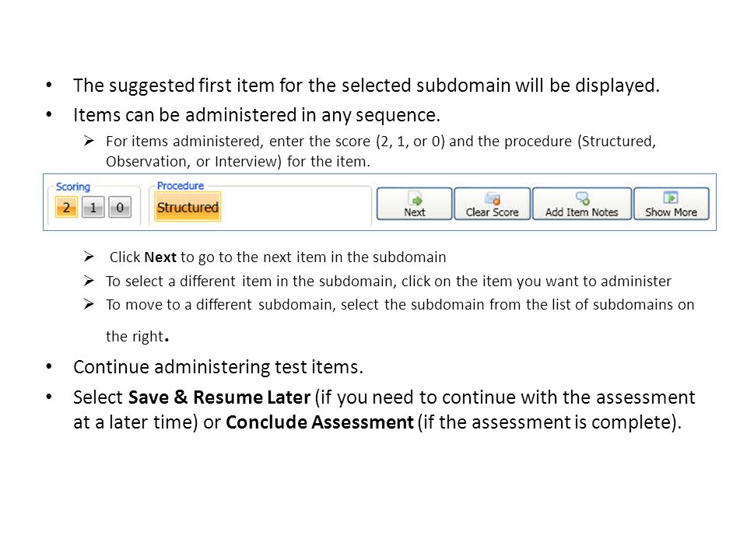Select score 1 in Scoring group

93,208
